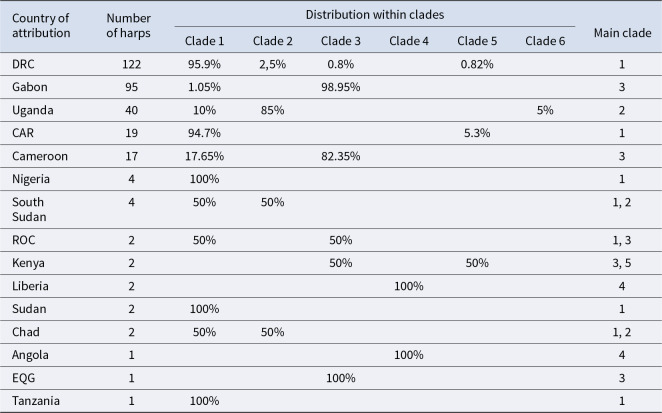The height and width of the screenshot is (413, 662).
Task: Select the DRC harp count 122
Action: (131, 64)
